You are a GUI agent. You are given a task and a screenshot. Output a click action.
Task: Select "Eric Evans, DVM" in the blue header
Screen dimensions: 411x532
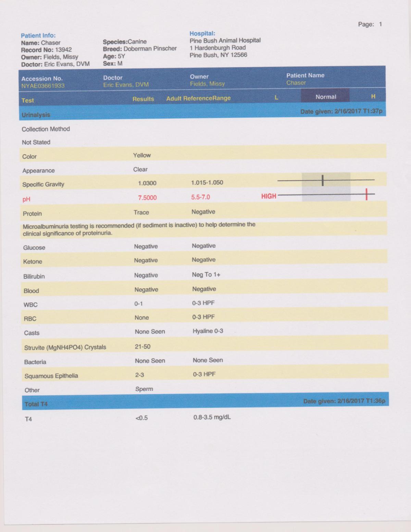tap(126, 85)
